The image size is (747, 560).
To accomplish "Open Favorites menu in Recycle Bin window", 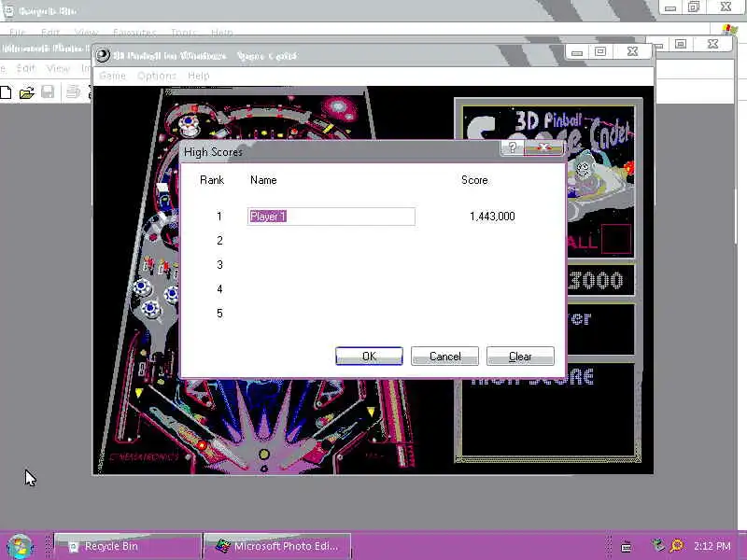I will (134, 33).
